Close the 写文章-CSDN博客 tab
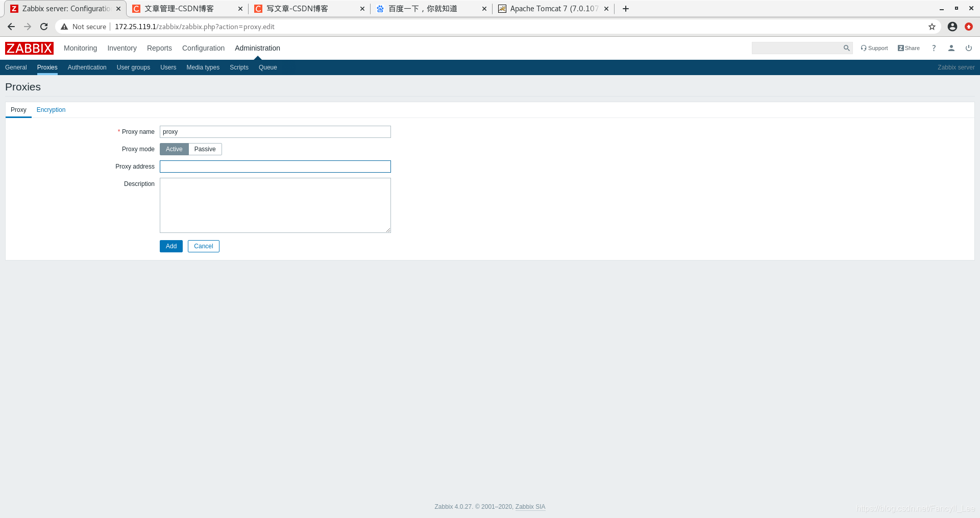Image resolution: width=980 pixels, height=518 pixels. click(362, 9)
